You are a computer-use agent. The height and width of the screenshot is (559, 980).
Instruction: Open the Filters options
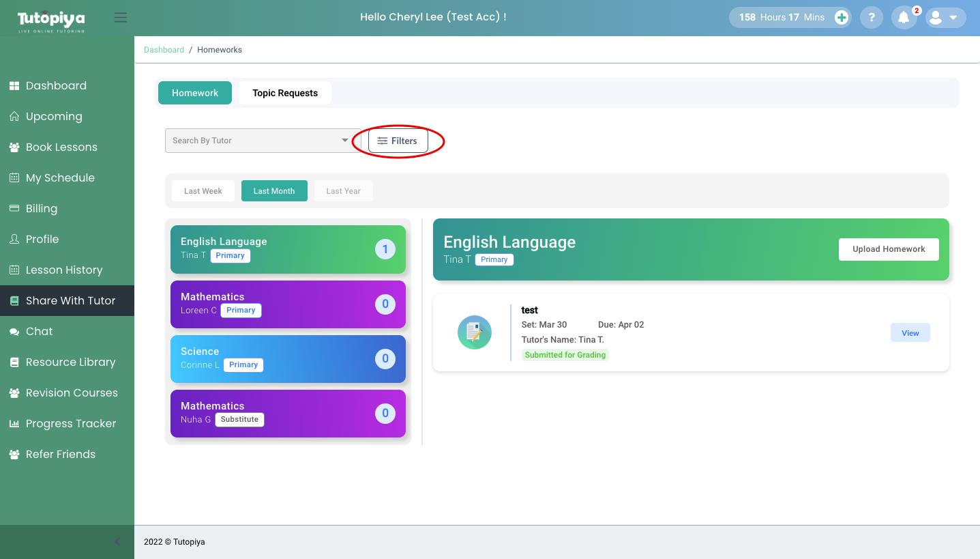click(398, 141)
